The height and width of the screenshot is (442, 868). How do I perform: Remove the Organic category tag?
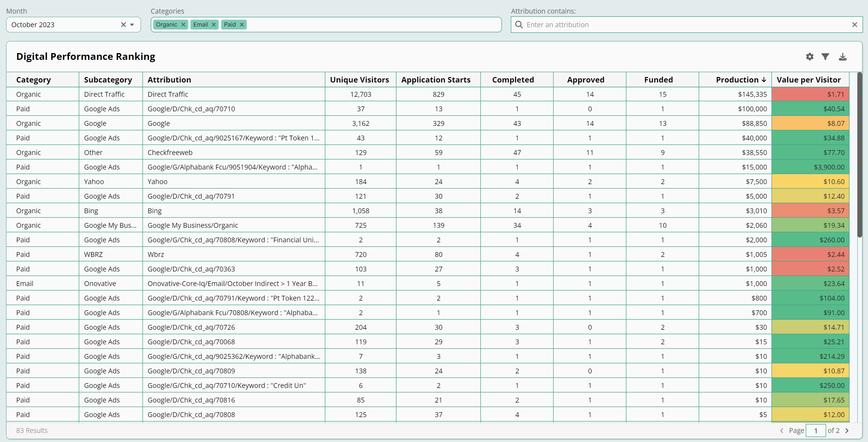tap(183, 25)
